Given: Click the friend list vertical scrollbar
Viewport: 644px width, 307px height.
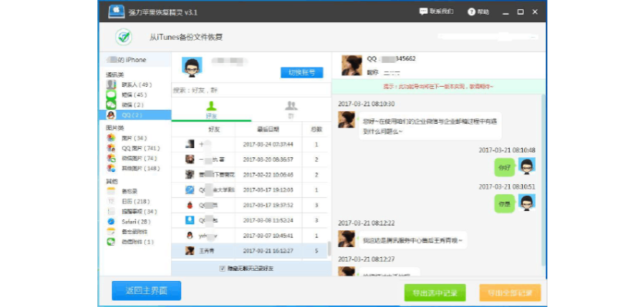Looking at the screenshot, I should pos(329,249).
